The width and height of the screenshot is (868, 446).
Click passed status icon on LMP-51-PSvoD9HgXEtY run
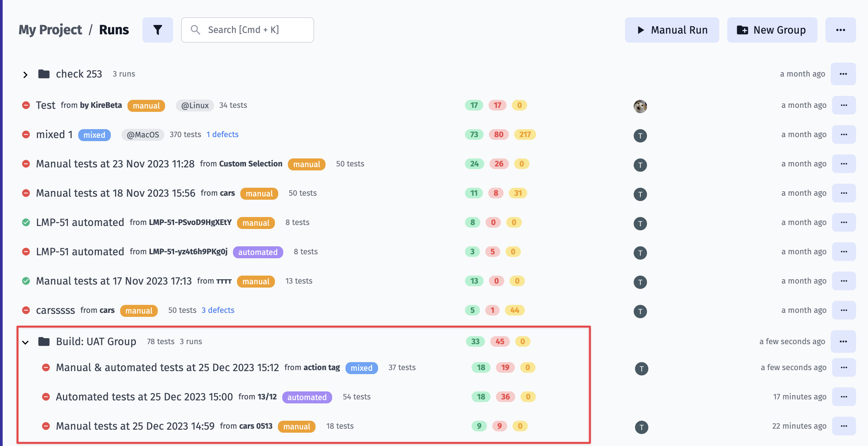26,222
